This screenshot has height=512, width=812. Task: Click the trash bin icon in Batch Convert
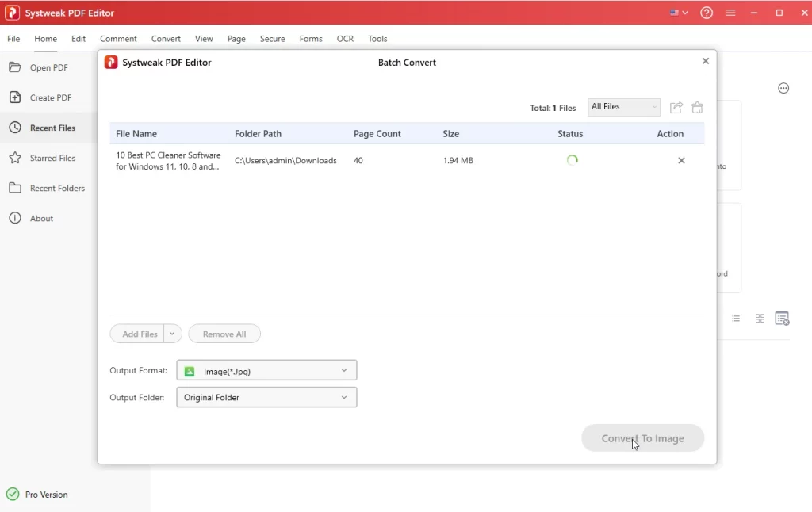pyautogui.click(x=698, y=107)
